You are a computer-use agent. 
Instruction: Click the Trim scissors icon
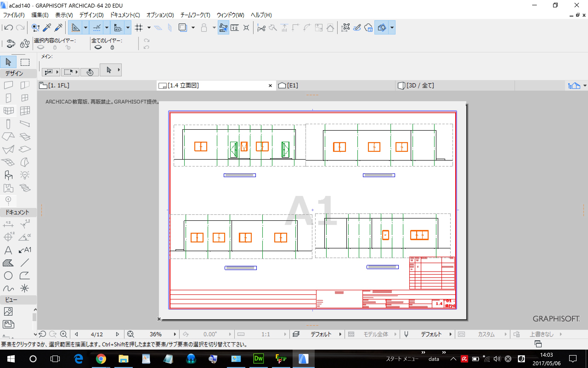point(261,28)
